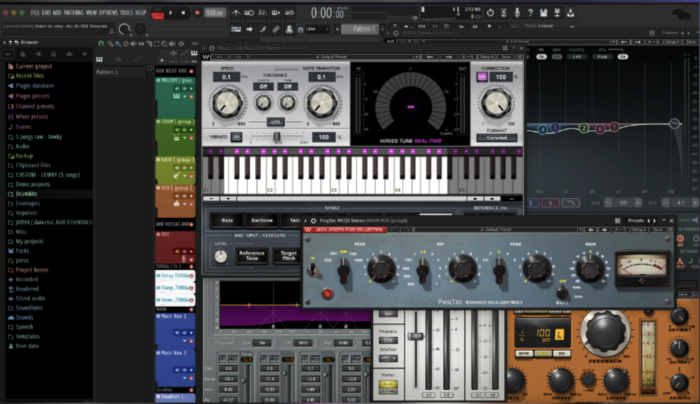Open PuigTec Default Preset dropdown
This screenshot has height=404, width=700.
[x=498, y=230]
